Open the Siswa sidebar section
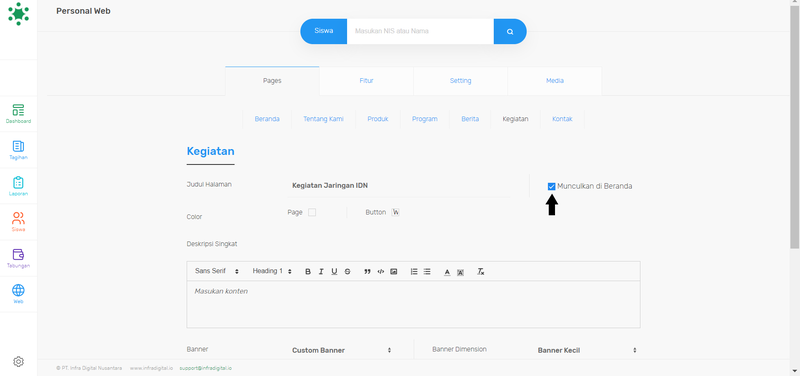Viewport: 800px width, 376px height. [x=18, y=222]
